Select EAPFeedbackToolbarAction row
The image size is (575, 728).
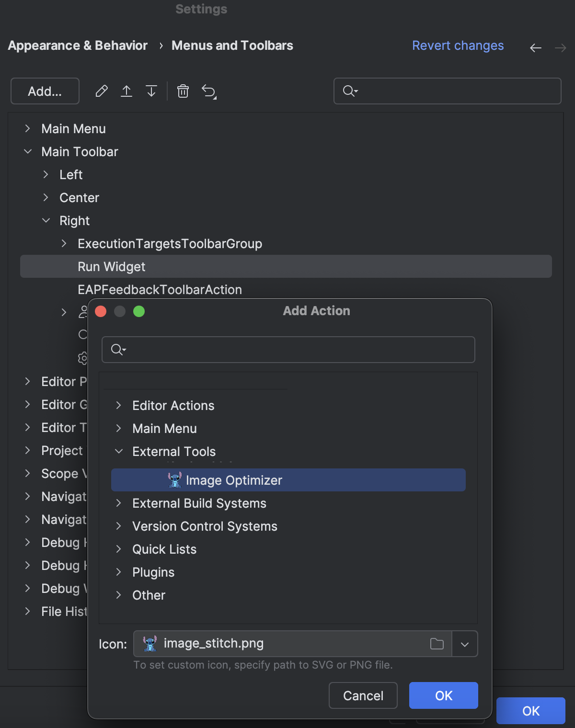click(286, 289)
